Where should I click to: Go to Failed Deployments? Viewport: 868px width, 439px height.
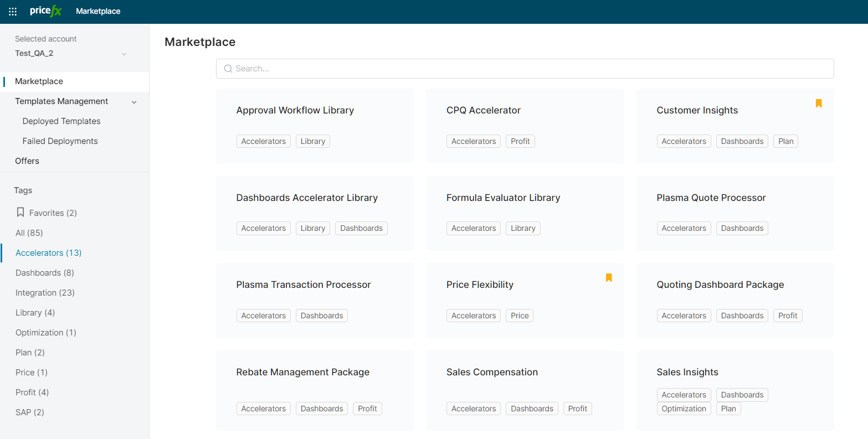pyautogui.click(x=60, y=141)
